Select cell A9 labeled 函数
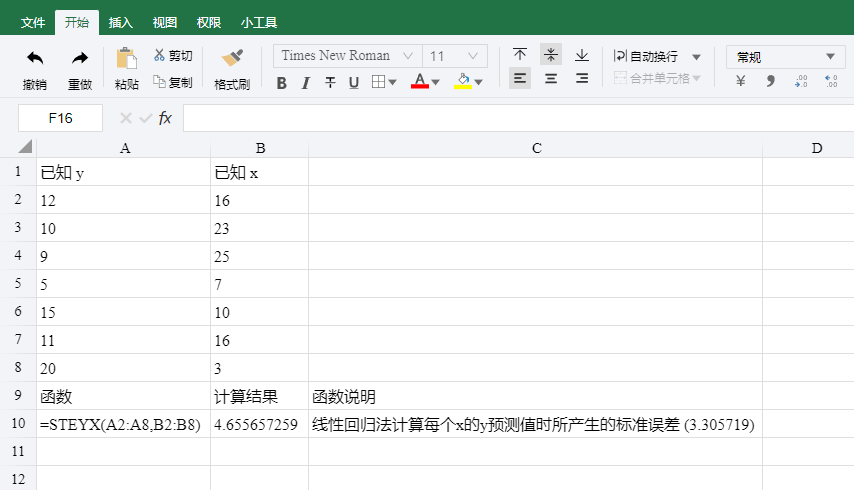The image size is (854, 490). tap(124, 396)
